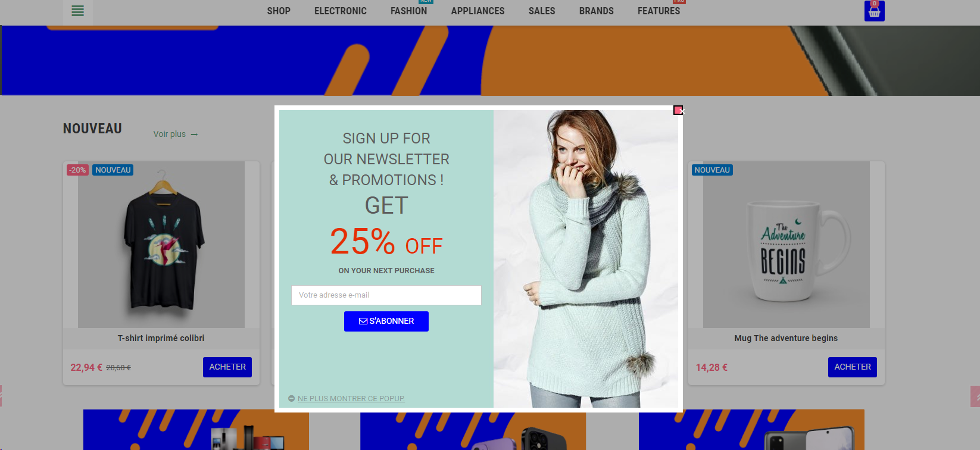Image resolution: width=980 pixels, height=450 pixels.
Task: Click ACHETER for Mug The adventure begins
Action: pyautogui.click(x=853, y=367)
